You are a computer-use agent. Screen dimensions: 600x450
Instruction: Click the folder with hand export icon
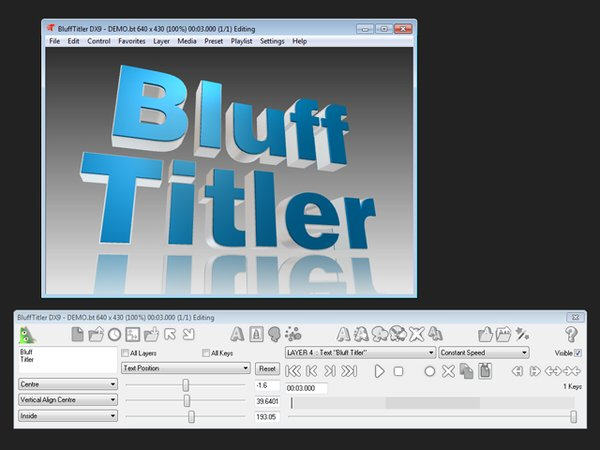151,334
